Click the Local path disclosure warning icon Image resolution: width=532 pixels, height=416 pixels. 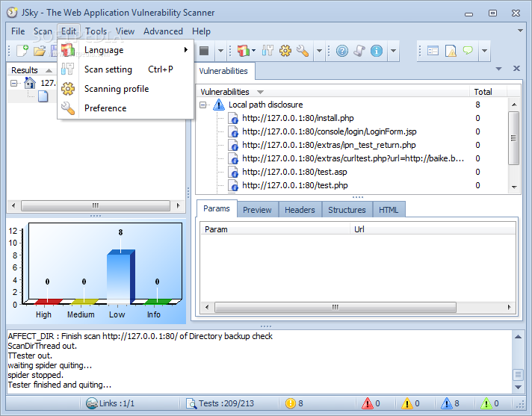click(219, 105)
